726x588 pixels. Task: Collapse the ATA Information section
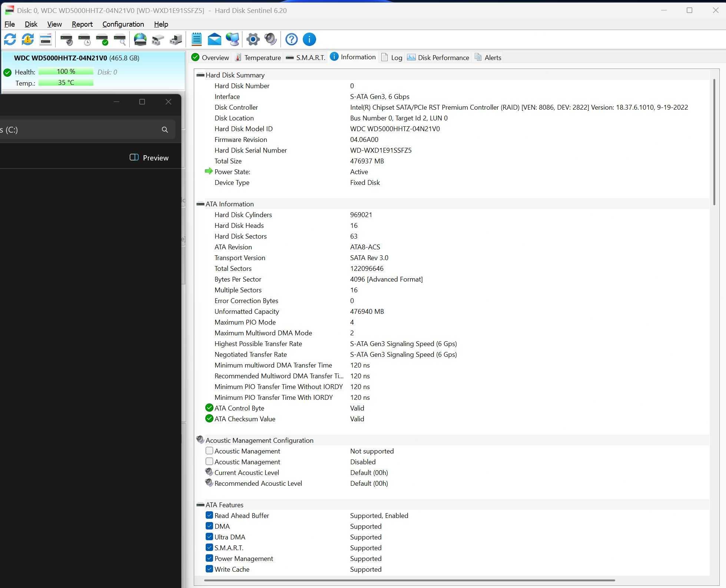click(x=200, y=204)
